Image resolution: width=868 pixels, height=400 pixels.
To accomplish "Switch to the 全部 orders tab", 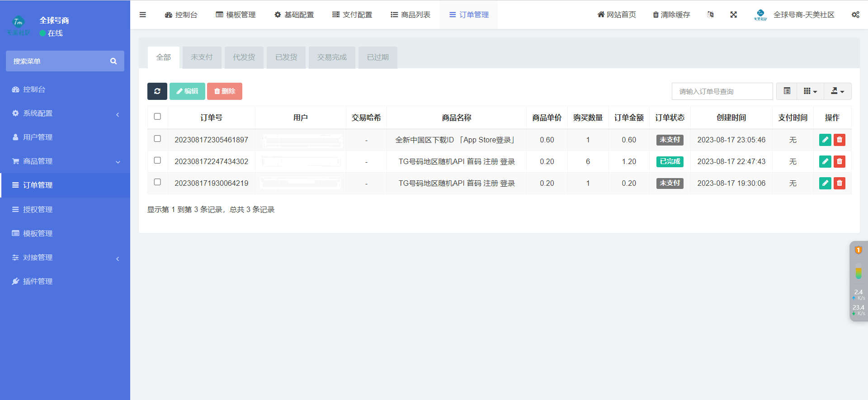I will tap(164, 57).
